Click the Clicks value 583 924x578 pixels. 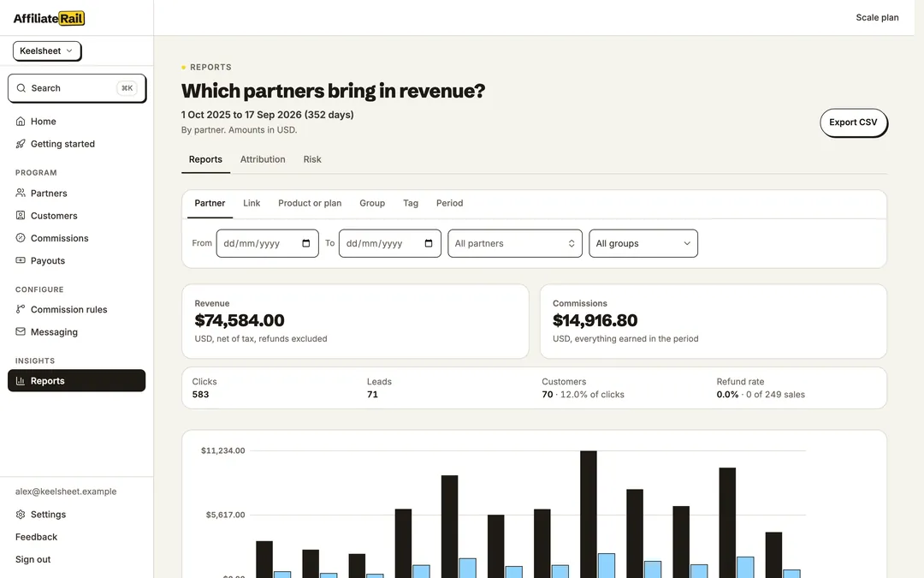point(200,395)
